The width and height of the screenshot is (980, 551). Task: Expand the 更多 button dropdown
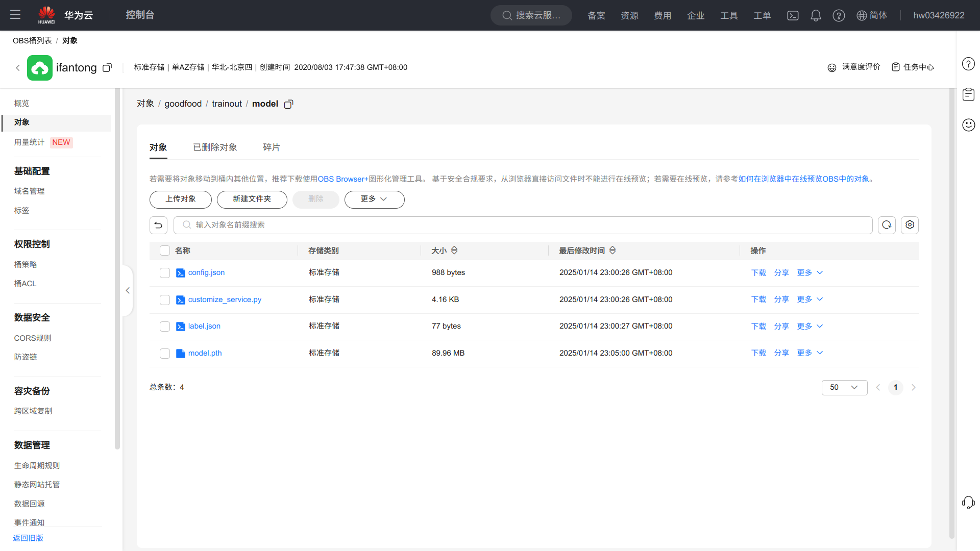pos(374,199)
